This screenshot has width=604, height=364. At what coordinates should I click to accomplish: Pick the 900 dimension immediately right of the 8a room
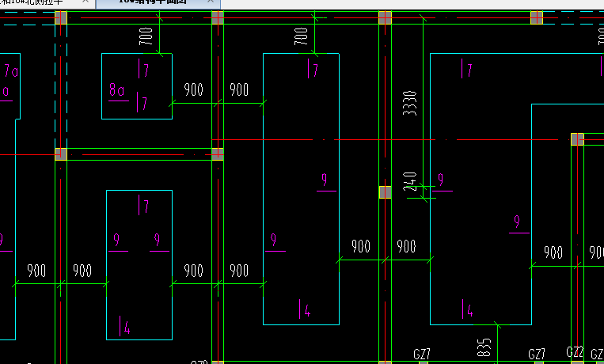click(x=193, y=89)
